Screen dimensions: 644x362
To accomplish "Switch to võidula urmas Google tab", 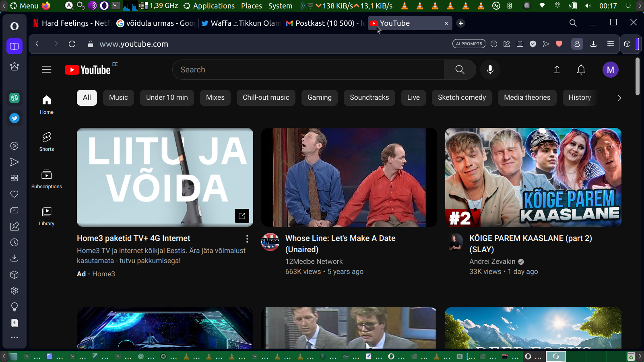I will (156, 23).
